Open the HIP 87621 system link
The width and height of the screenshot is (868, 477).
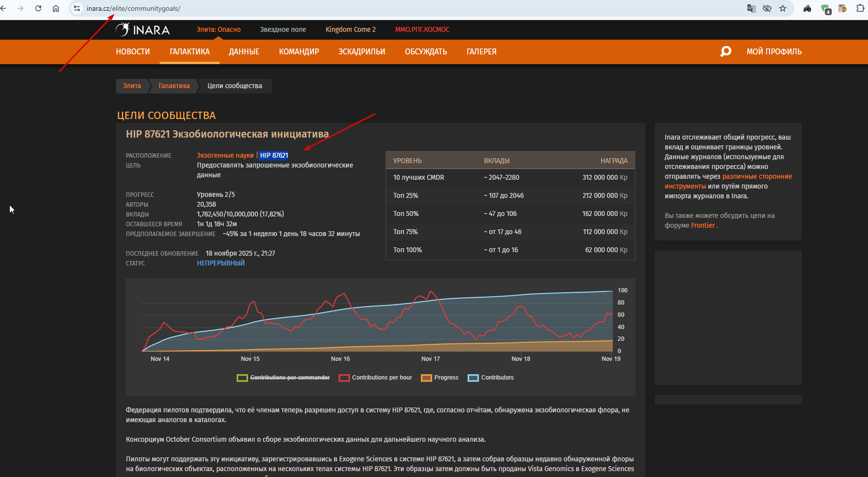pyautogui.click(x=274, y=155)
